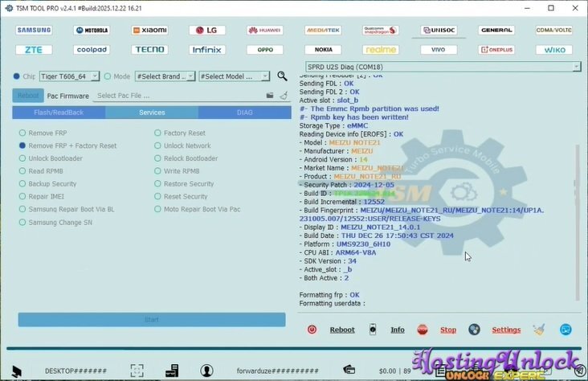Viewport: 588px width, 381px height.
Task: Open the Unisoc platform tab
Action: tap(439, 30)
